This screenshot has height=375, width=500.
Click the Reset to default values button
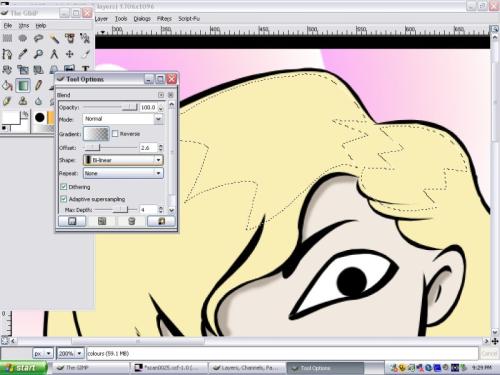point(161,221)
